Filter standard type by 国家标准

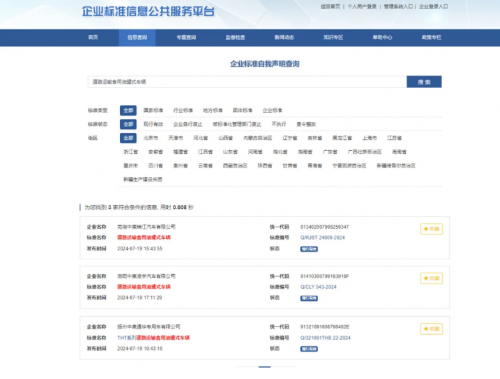pos(153,110)
